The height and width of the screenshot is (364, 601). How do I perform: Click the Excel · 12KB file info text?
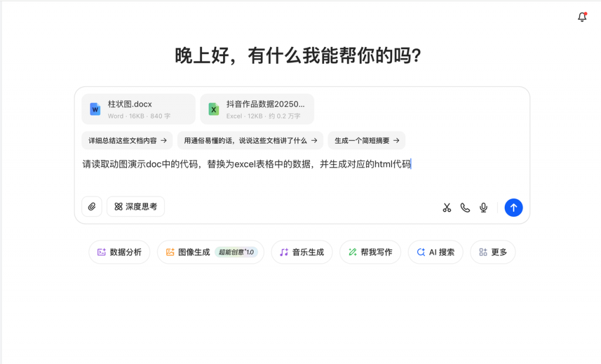263,116
